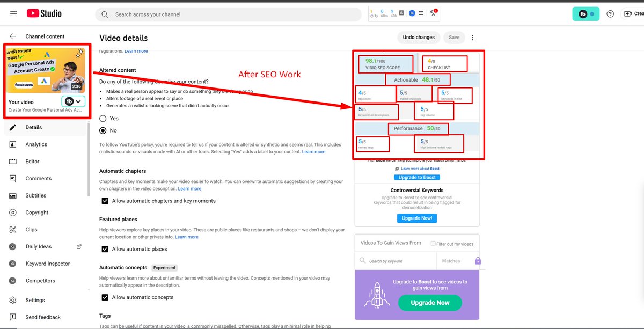Click the search magnifier icon
This screenshot has height=329, width=644.
tap(105, 14)
